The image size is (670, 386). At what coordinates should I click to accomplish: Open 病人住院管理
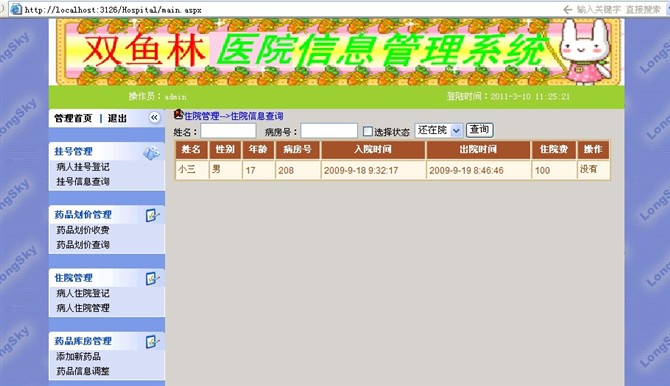coord(83,308)
